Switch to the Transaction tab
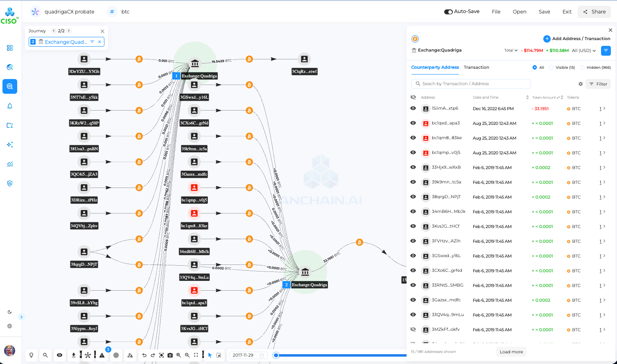The height and width of the screenshot is (364, 617). [477, 68]
